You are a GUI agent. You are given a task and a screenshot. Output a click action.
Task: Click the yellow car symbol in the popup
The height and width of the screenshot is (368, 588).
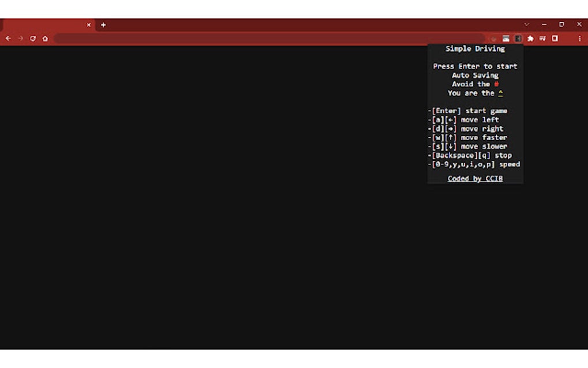[x=500, y=93]
